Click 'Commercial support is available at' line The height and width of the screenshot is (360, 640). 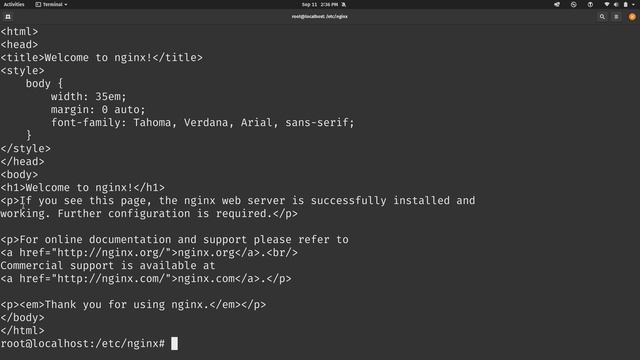(x=108, y=266)
